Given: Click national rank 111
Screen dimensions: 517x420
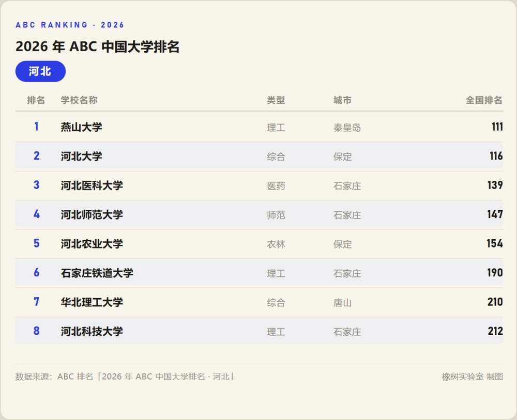Looking at the screenshot, I should 497,127.
